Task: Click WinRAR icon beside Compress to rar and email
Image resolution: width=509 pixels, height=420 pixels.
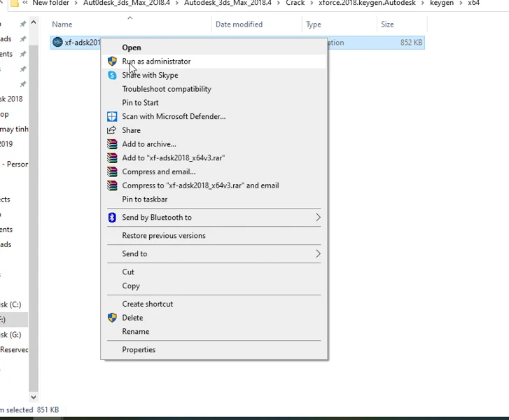Action: tap(112, 185)
